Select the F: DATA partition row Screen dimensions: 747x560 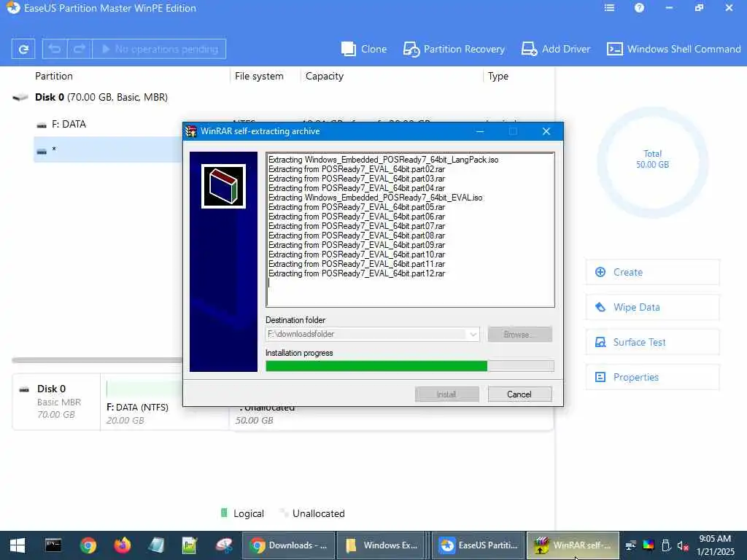click(108, 124)
